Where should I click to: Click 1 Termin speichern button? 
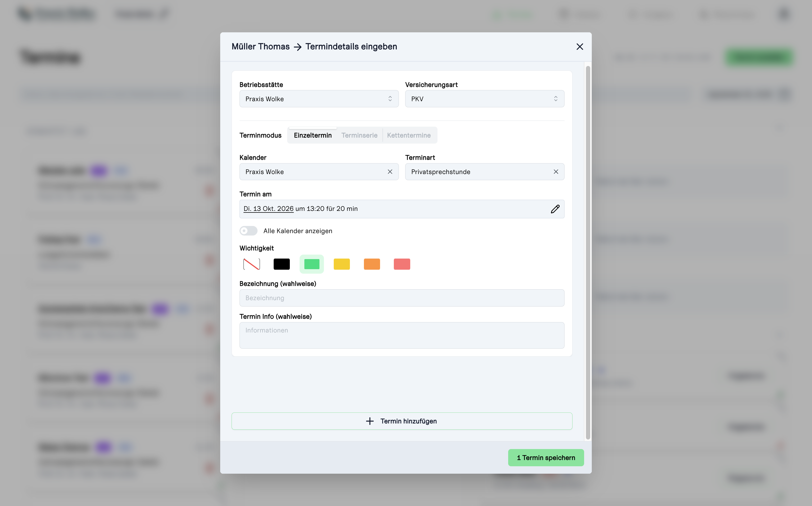tap(545, 458)
